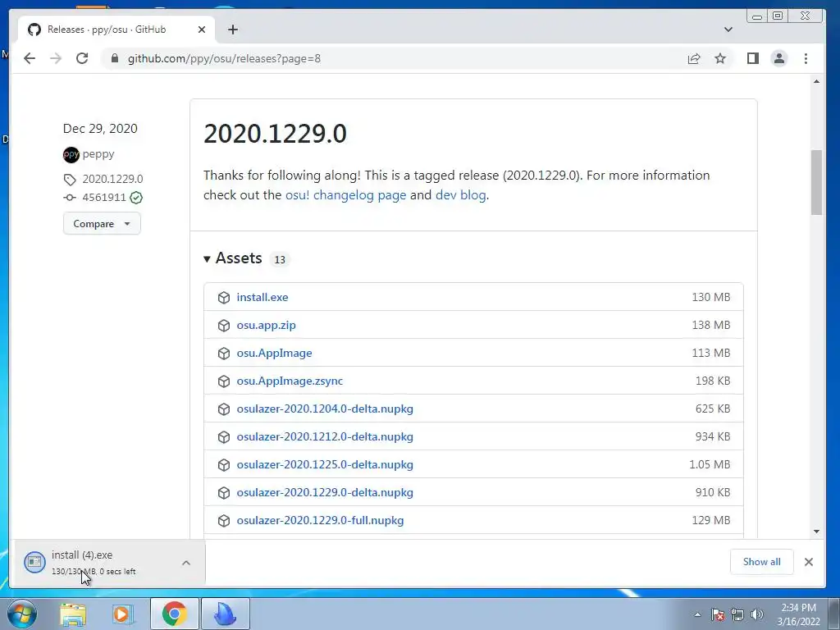840x630 pixels.
Task: Open the osu! changelog page link
Action: click(345, 195)
